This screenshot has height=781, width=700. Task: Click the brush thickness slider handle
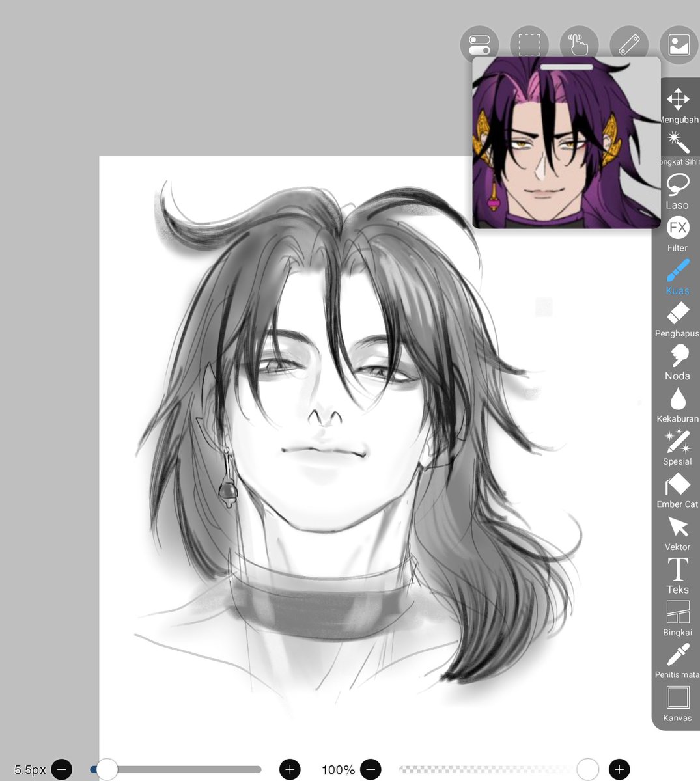(x=106, y=769)
